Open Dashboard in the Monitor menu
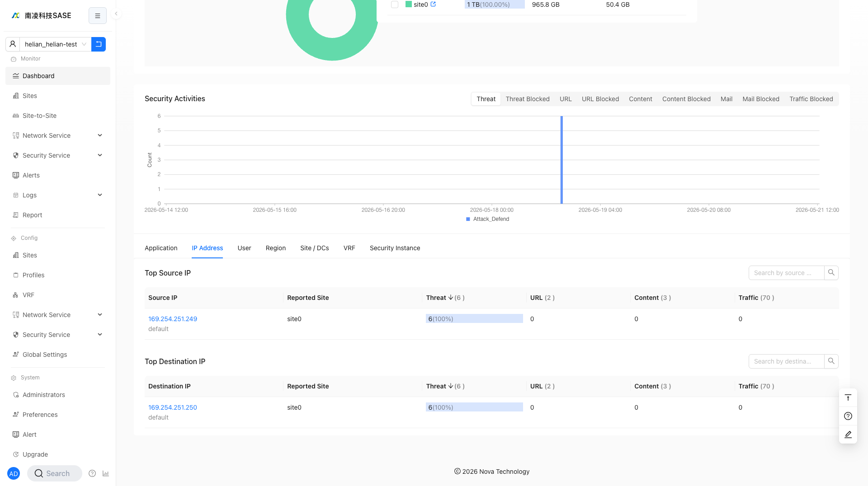This screenshot has height=486, width=868. [58, 76]
